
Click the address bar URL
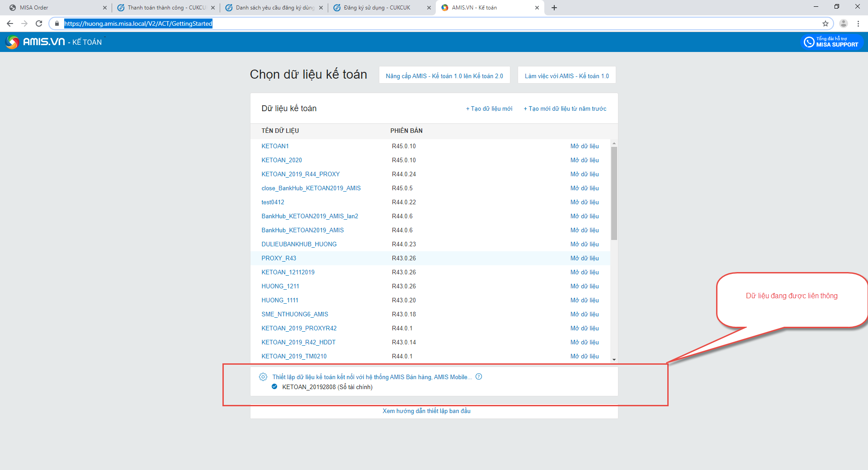pos(138,23)
